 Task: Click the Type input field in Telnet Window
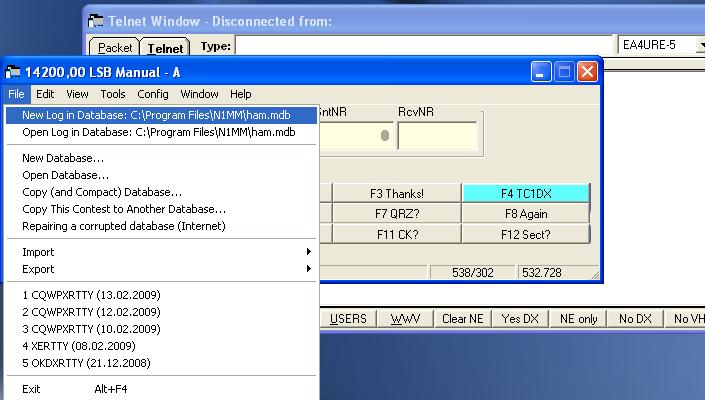coord(424,45)
